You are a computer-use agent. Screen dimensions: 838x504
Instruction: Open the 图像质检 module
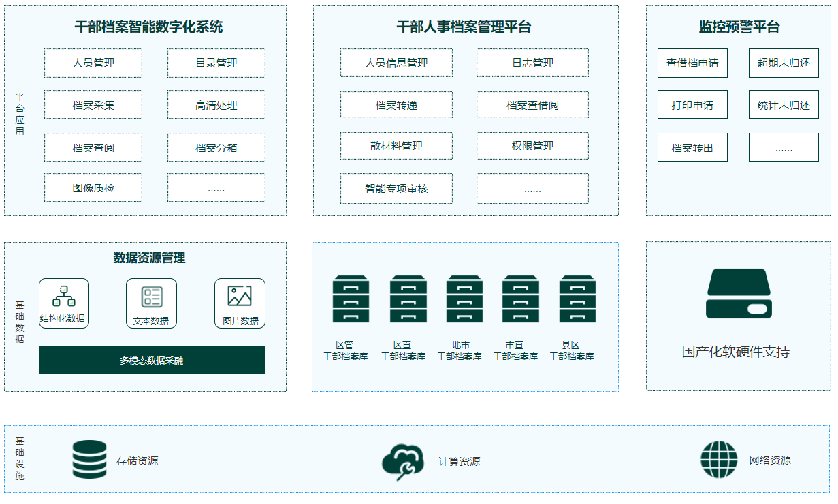click(93, 188)
